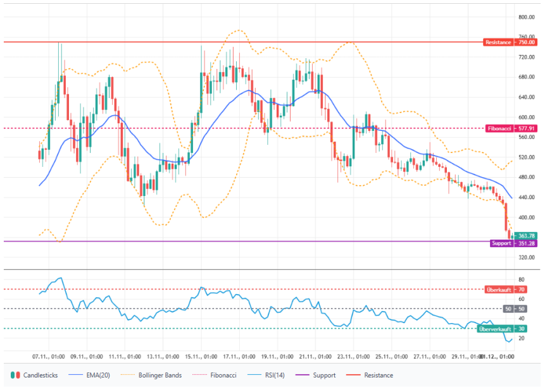Select the Überverkauft 30 label in RSI panel
This screenshot has width=545, height=392.
coord(502,329)
